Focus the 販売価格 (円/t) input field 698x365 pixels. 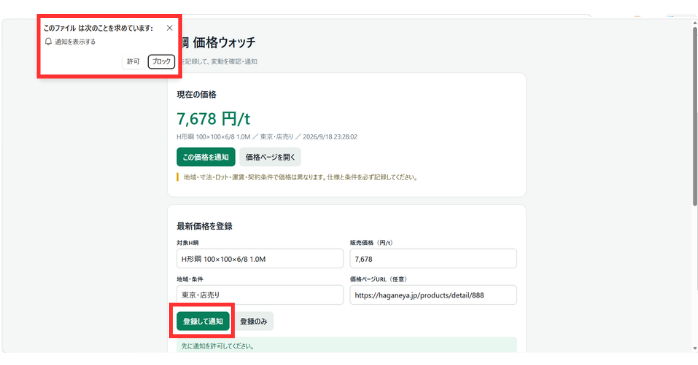click(x=433, y=259)
